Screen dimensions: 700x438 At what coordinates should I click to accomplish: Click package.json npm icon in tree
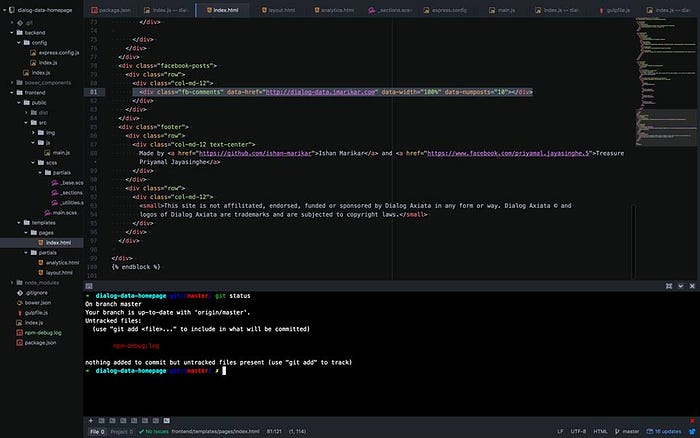point(20,342)
